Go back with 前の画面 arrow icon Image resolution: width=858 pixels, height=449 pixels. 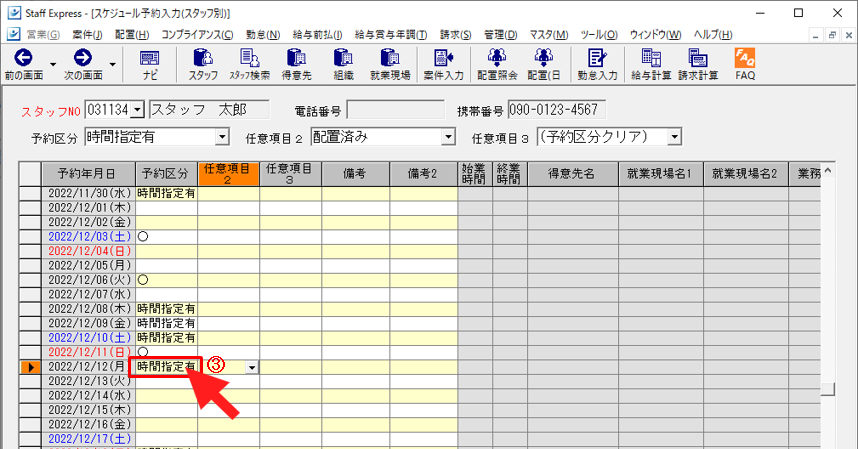23,57
